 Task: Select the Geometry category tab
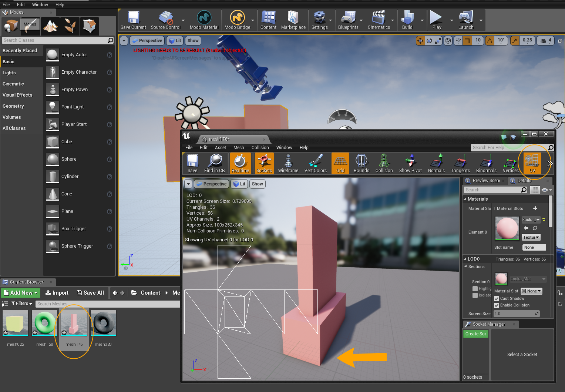(x=13, y=106)
